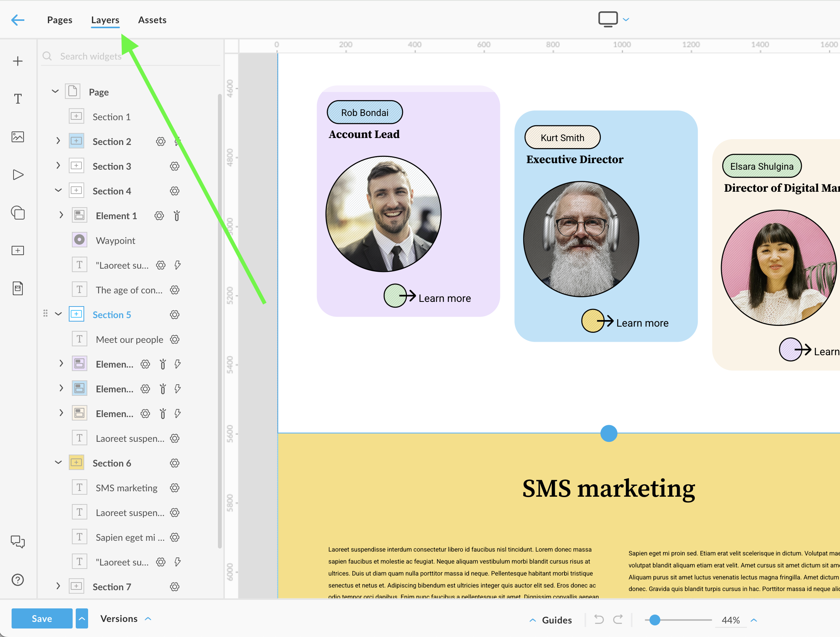The width and height of the screenshot is (840, 637).
Task: Collapse the Section 5 layer group
Action: tap(58, 314)
